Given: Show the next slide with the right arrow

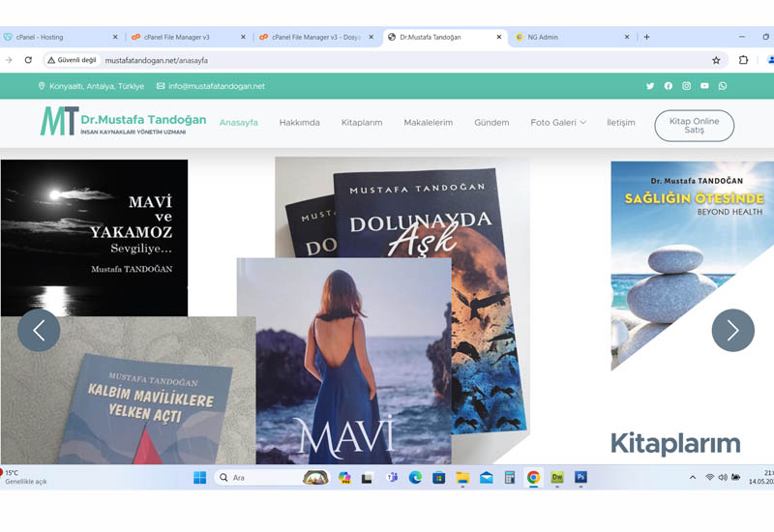Looking at the screenshot, I should tap(732, 330).
